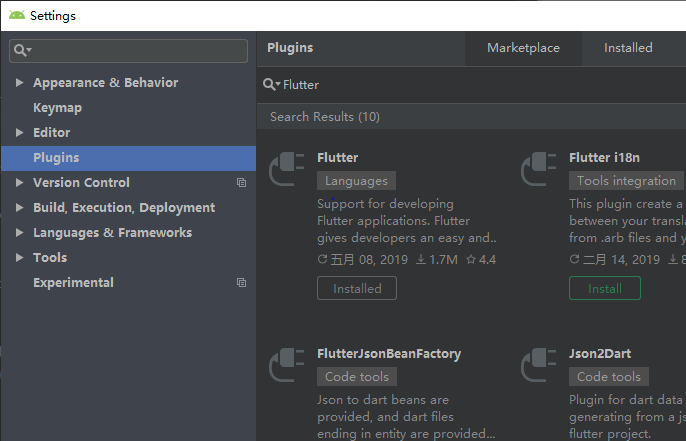Click Code tools tag under Json2Dart
The height and width of the screenshot is (441, 686).
pyautogui.click(x=609, y=377)
